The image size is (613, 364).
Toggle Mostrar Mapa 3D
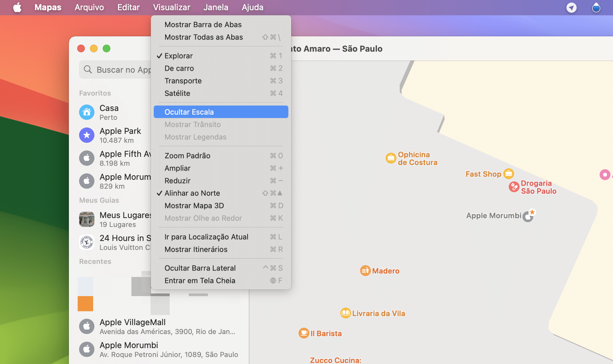click(221, 206)
